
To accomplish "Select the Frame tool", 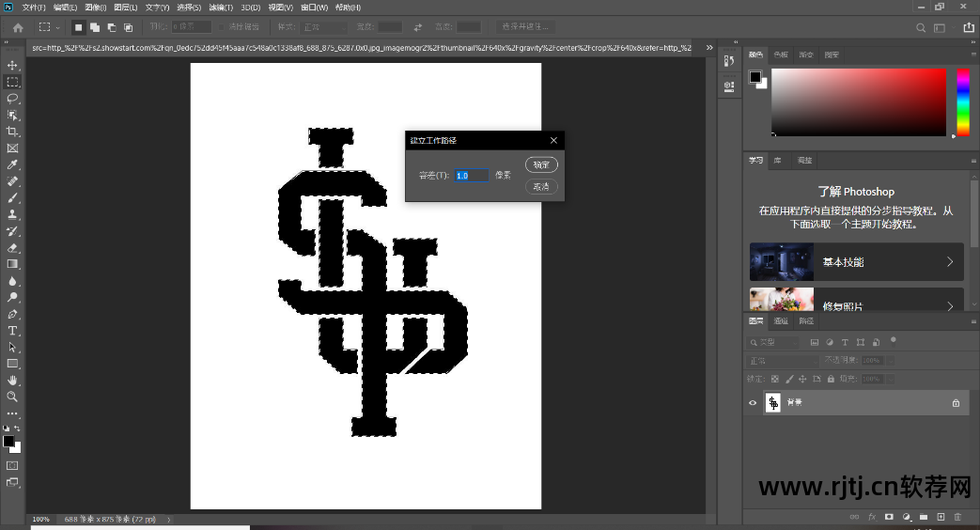I will click(x=12, y=148).
